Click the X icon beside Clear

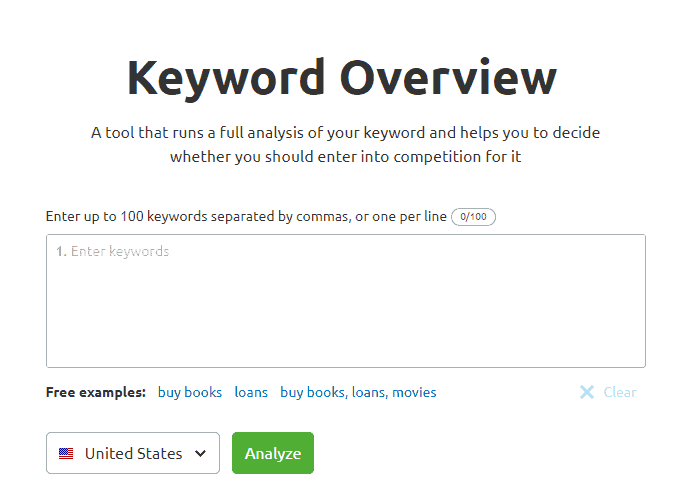pyautogui.click(x=587, y=392)
